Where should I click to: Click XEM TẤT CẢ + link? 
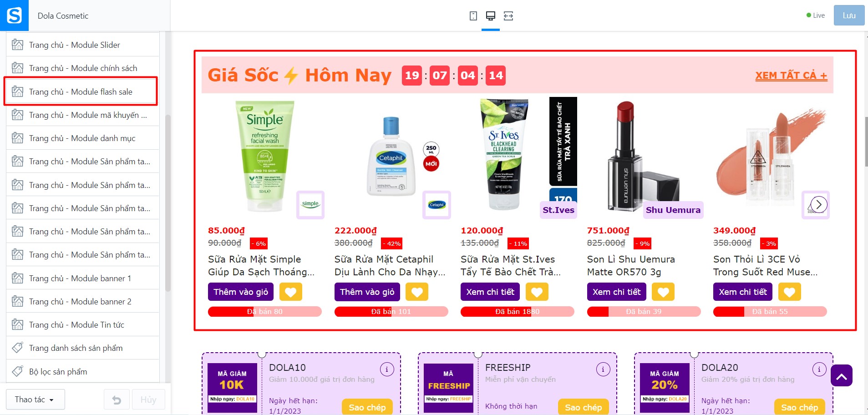[x=791, y=76]
